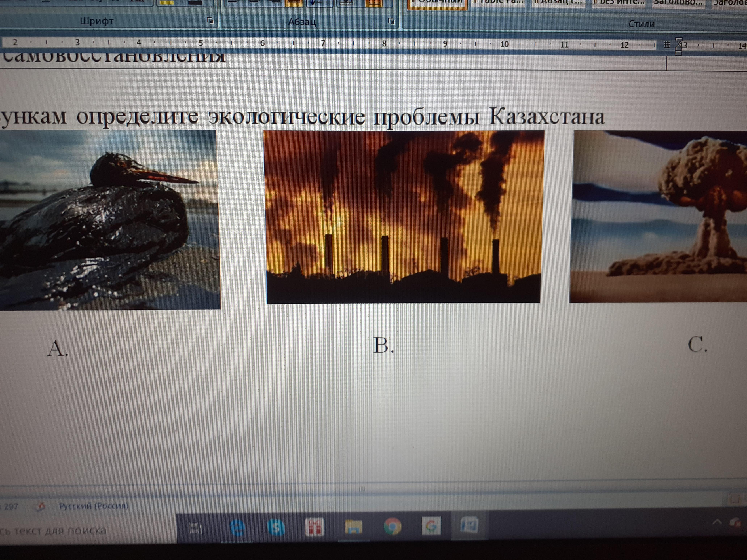Click the Windows search text box
Viewport: 747px width, 560px height.
tap(54, 531)
